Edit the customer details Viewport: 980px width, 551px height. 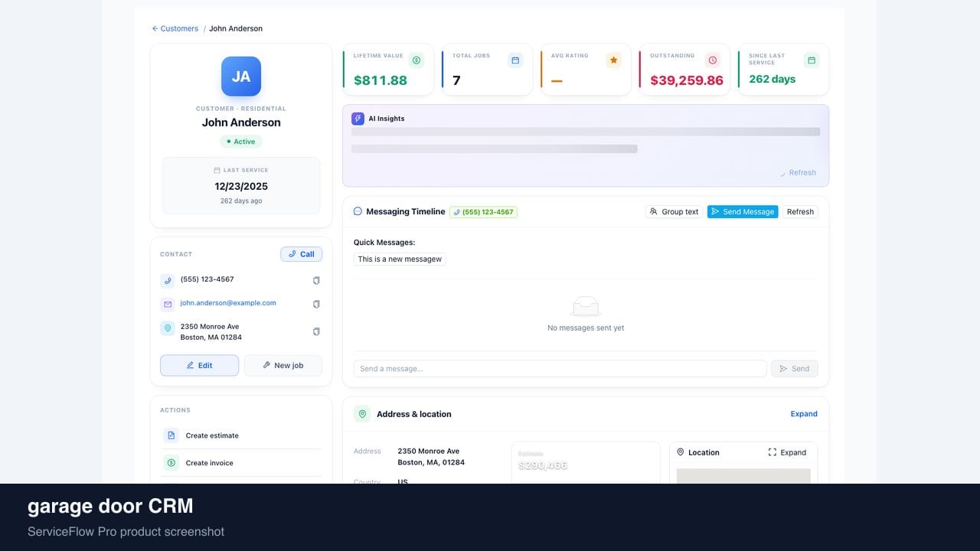[199, 365]
